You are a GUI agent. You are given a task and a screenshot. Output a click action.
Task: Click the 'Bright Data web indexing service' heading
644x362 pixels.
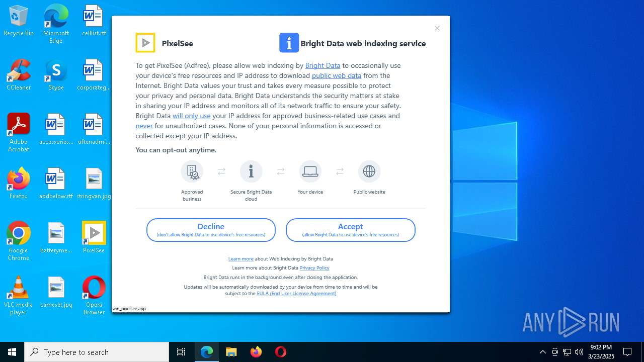click(363, 43)
